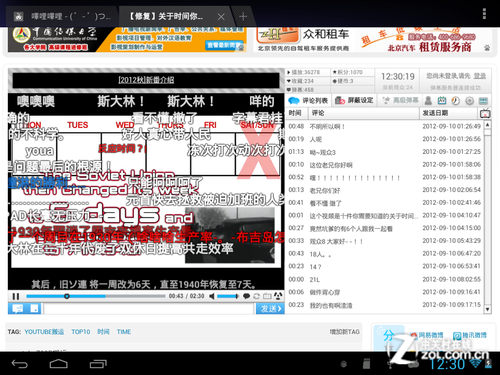Click the user silhouette icon in comment toolbar
The width and height of the screenshot is (500, 375).
(x=429, y=100)
